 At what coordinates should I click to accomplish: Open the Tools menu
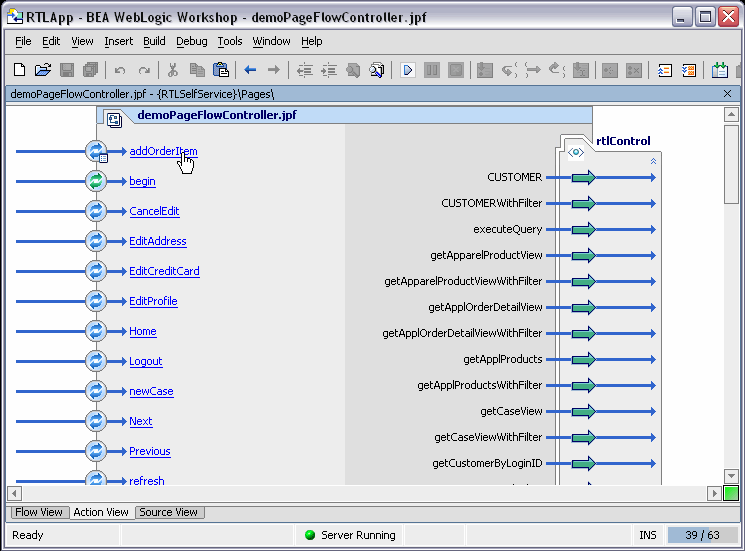coord(229,41)
